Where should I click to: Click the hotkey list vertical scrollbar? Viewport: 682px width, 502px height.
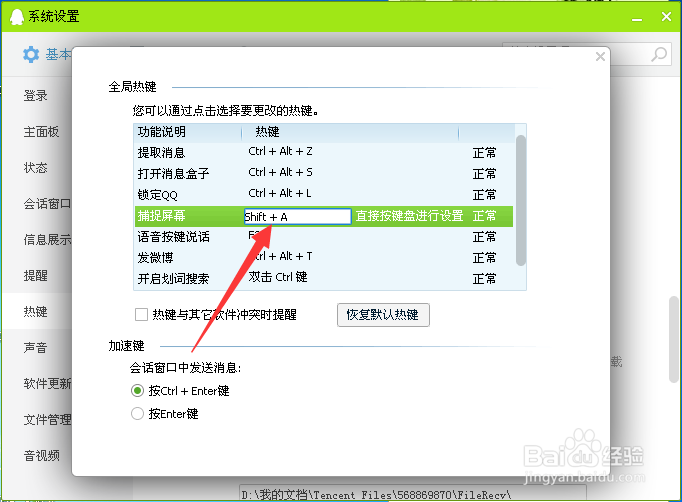(x=521, y=200)
